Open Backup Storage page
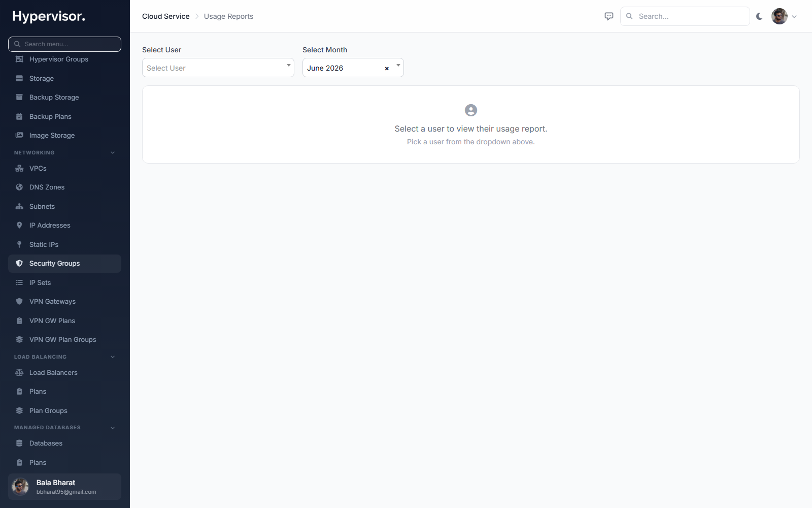The image size is (812, 508). (64, 98)
